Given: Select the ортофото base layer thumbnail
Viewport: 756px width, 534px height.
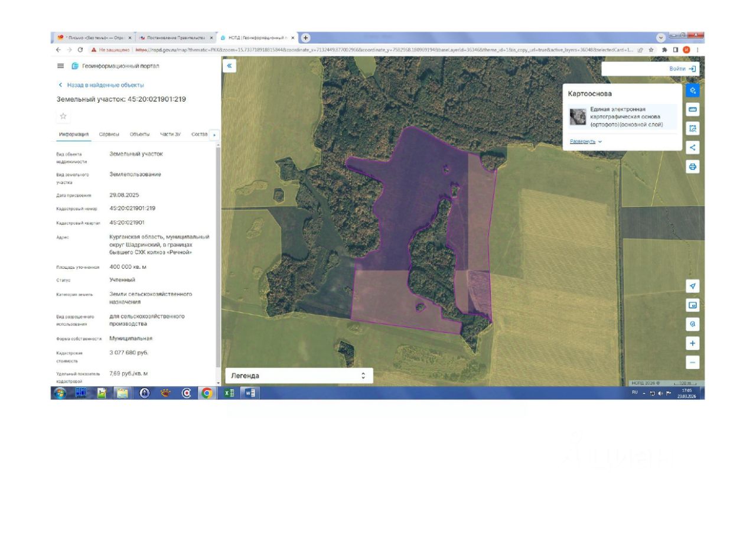Looking at the screenshot, I should pyautogui.click(x=578, y=116).
